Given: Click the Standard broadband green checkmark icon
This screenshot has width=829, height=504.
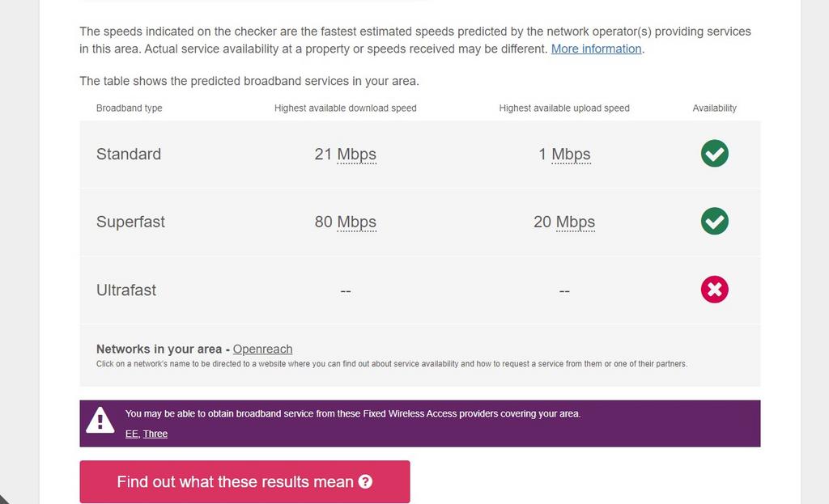Looking at the screenshot, I should [x=714, y=153].
